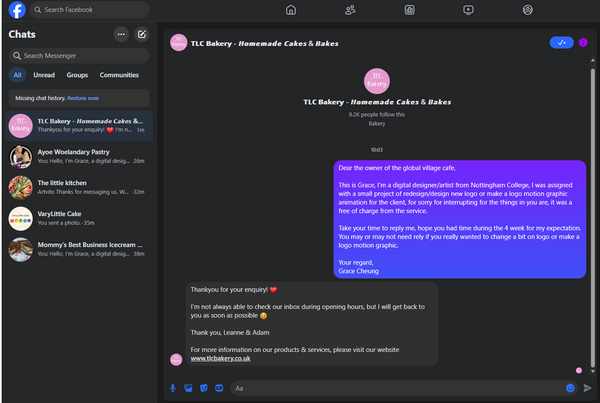Viewport: 600px width, 403px height.
Task: Click the Aa message input field
Action: [x=404, y=388]
